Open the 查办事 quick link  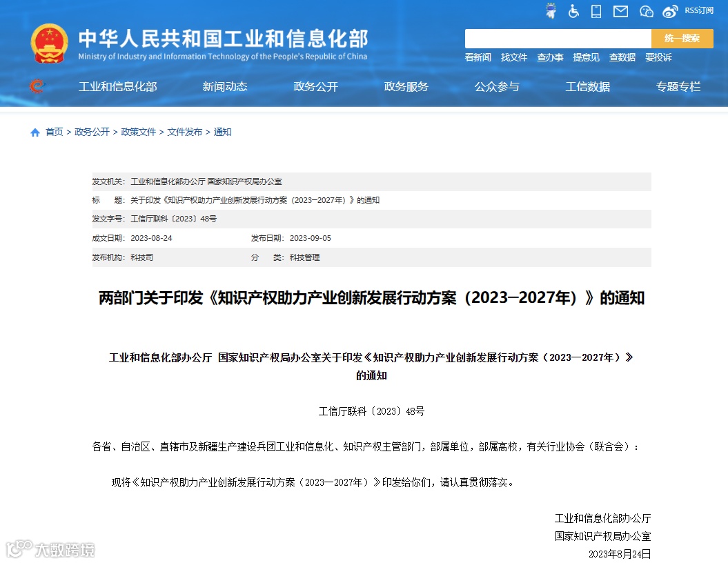pyautogui.click(x=550, y=57)
